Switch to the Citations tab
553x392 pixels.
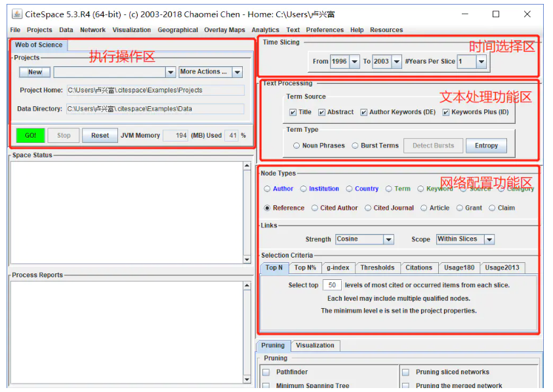click(x=419, y=268)
